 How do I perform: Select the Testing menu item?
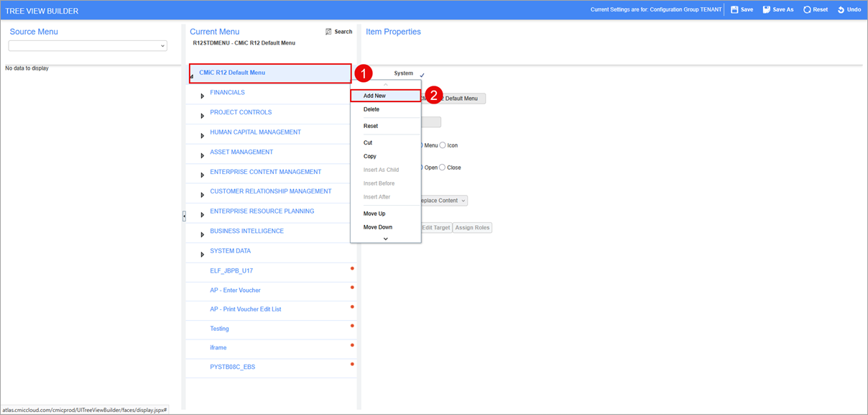219,329
